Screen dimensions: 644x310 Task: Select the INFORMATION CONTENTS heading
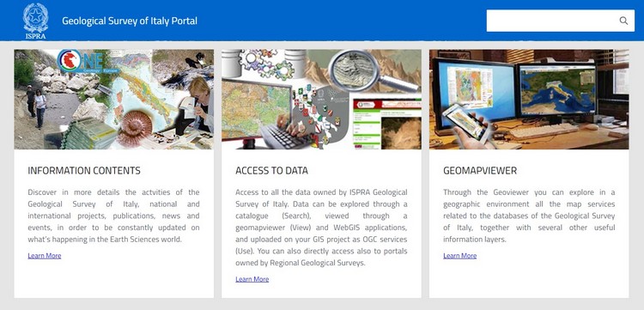point(84,170)
